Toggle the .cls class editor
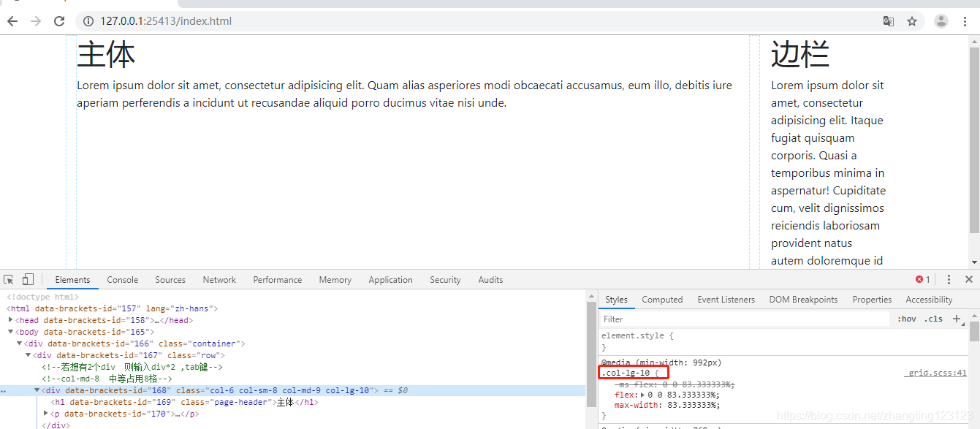 933,319
